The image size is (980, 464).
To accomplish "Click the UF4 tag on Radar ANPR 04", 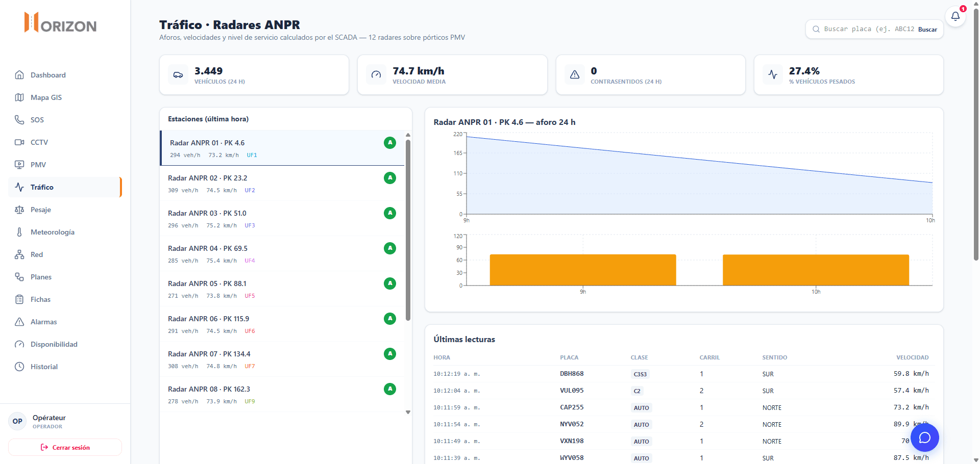I will (250, 261).
